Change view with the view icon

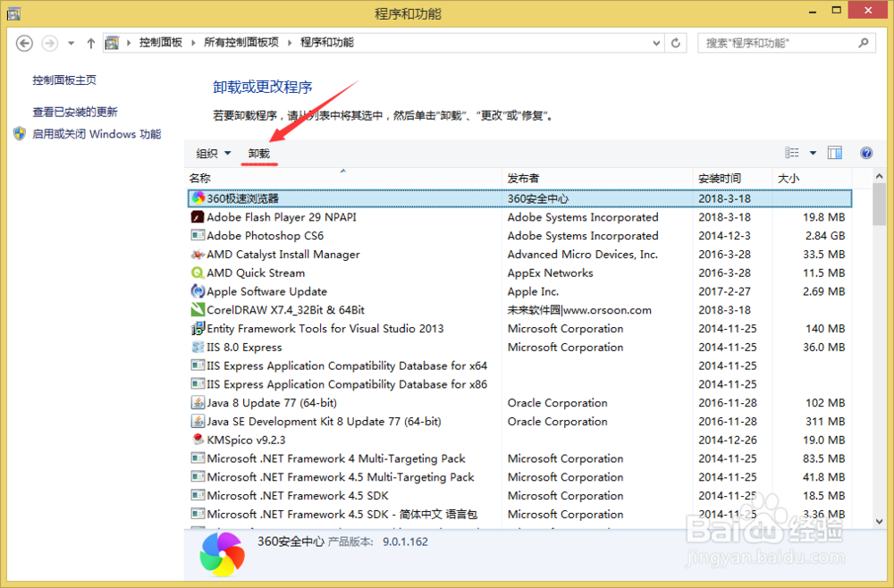tap(792, 153)
